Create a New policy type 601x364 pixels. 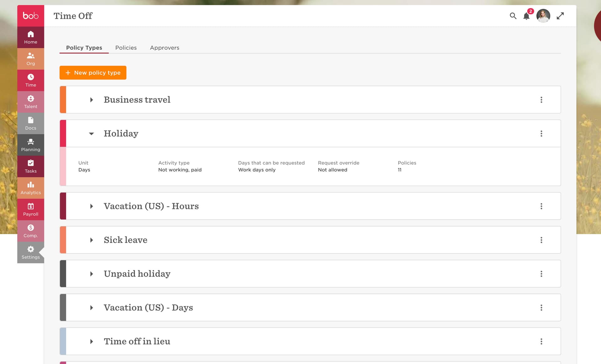tap(93, 73)
